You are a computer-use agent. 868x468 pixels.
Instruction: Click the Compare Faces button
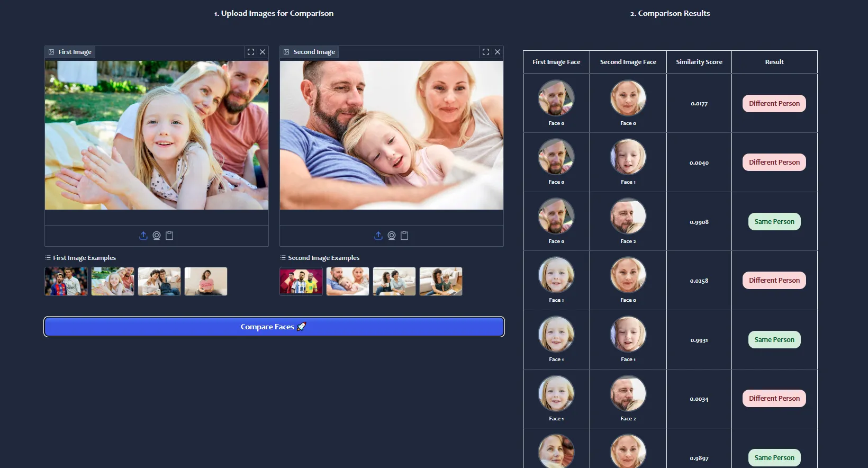tap(274, 327)
